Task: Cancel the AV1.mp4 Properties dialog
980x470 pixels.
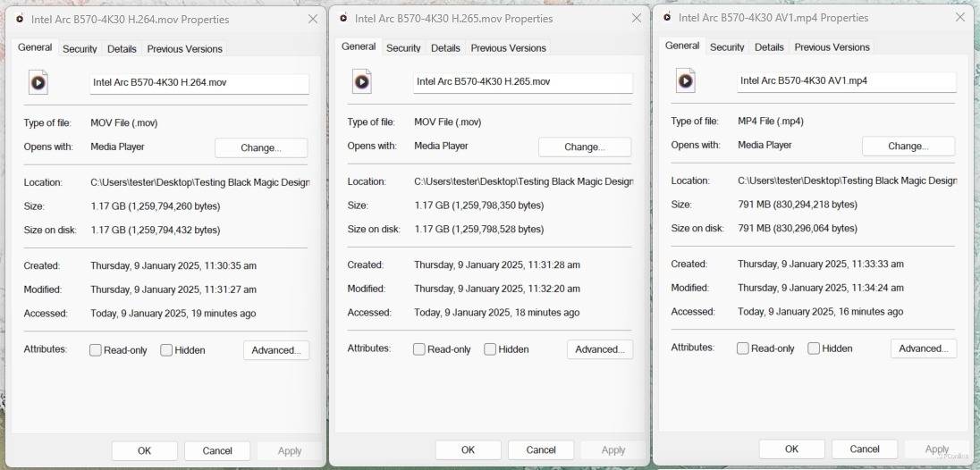Action: 865,449
